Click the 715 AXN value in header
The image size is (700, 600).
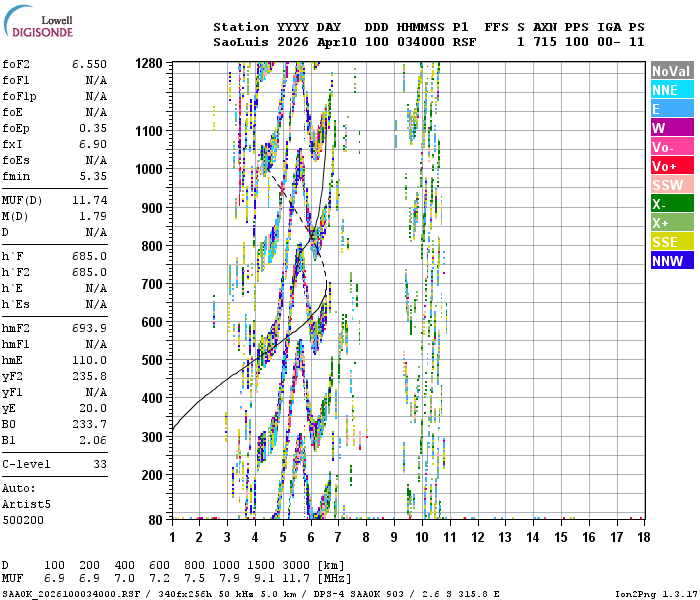545,42
